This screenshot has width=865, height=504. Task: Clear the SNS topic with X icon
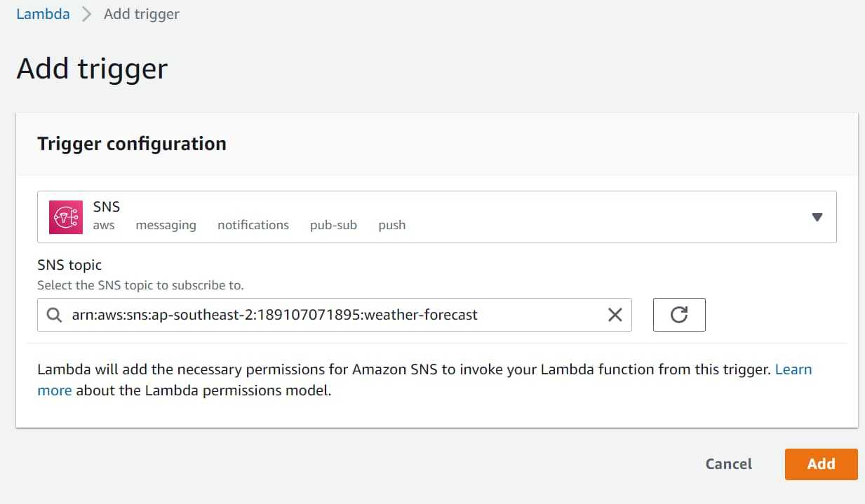click(x=615, y=315)
